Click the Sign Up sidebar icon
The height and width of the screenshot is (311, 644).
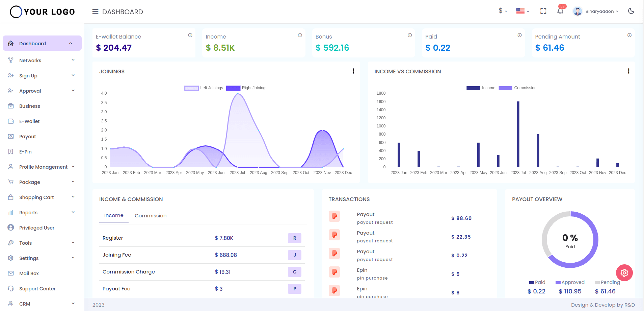coord(11,75)
